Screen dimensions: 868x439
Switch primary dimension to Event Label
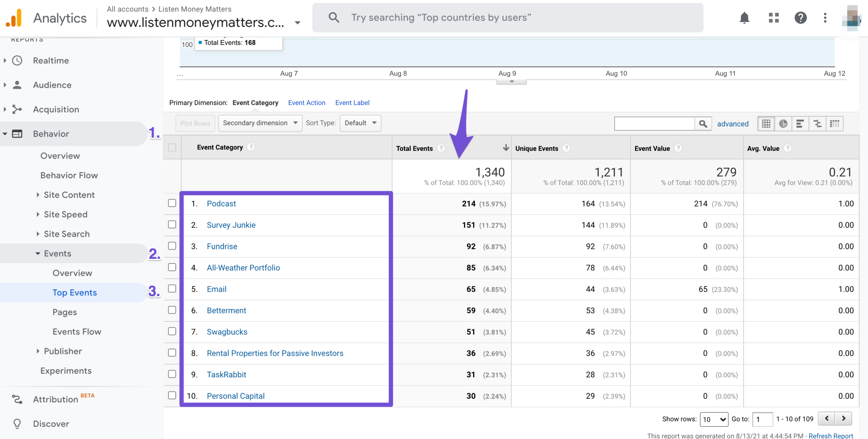(x=352, y=103)
